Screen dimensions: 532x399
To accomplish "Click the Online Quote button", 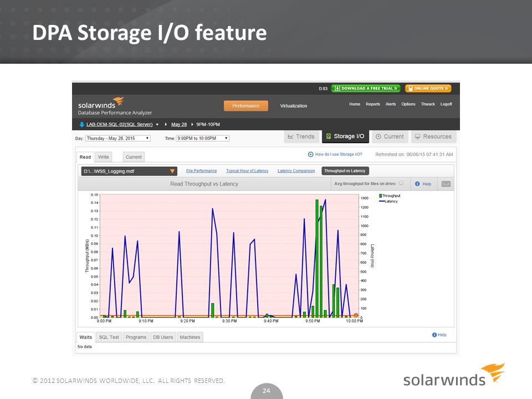I will (428, 88).
